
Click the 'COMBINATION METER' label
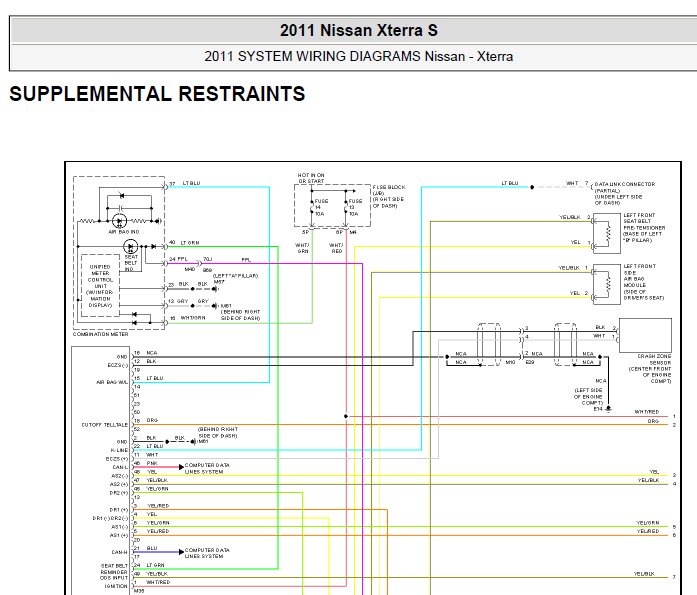click(100, 334)
